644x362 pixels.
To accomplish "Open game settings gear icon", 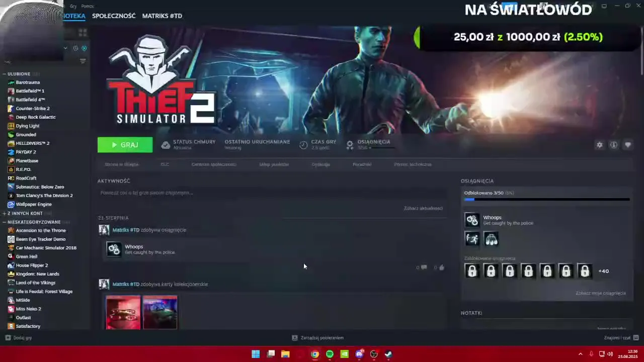I will pyautogui.click(x=599, y=145).
